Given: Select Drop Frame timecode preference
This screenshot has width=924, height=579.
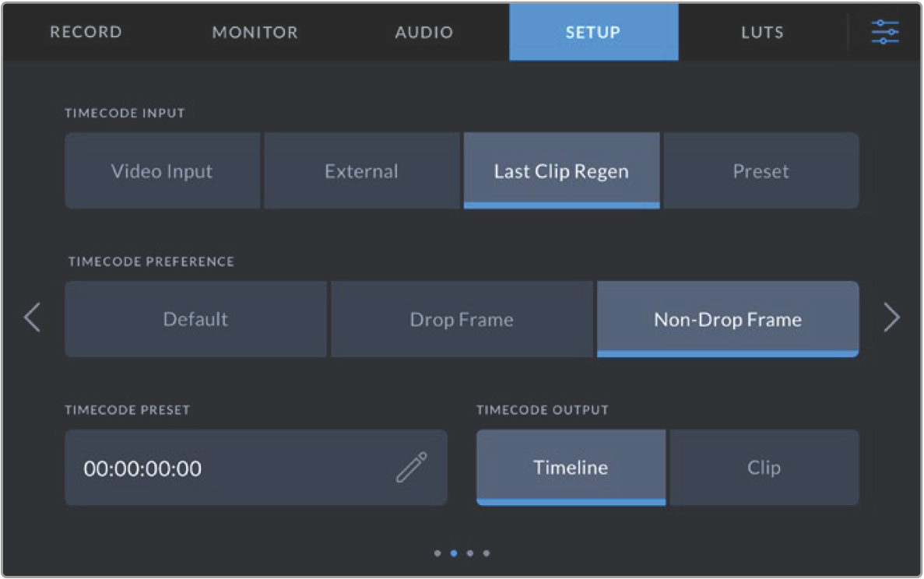Looking at the screenshot, I should (x=462, y=319).
